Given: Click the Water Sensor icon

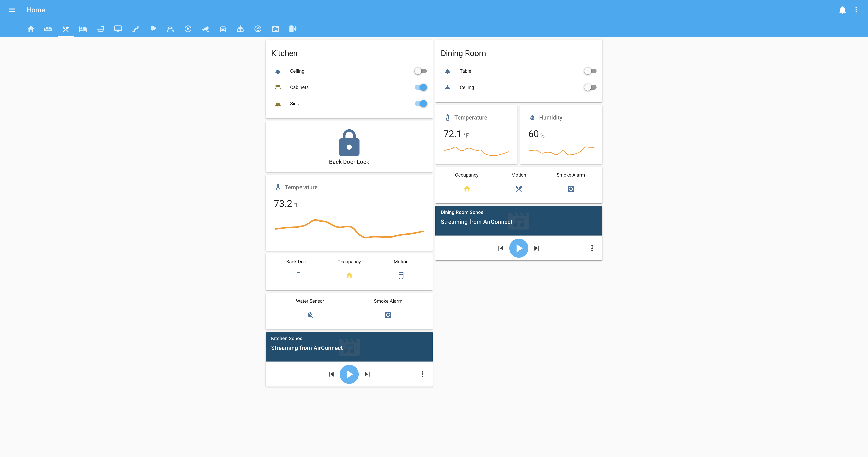Looking at the screenshot, I should tap(310, 315).
